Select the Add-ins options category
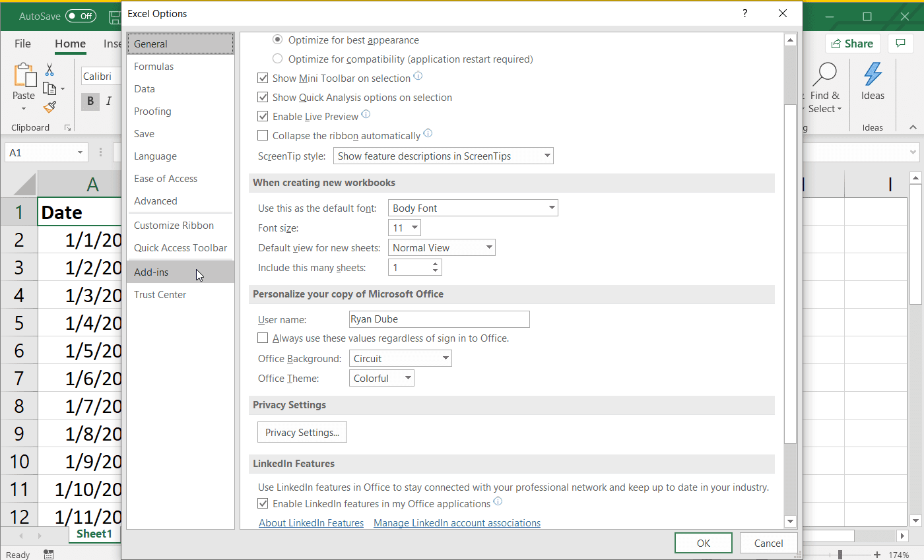 click(180, 272)
